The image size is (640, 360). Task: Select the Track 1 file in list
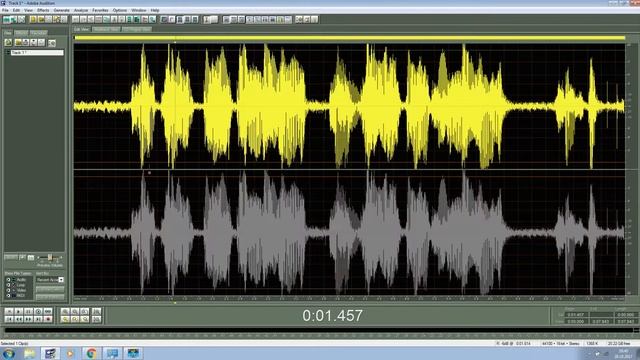click(x=37, y=53)
